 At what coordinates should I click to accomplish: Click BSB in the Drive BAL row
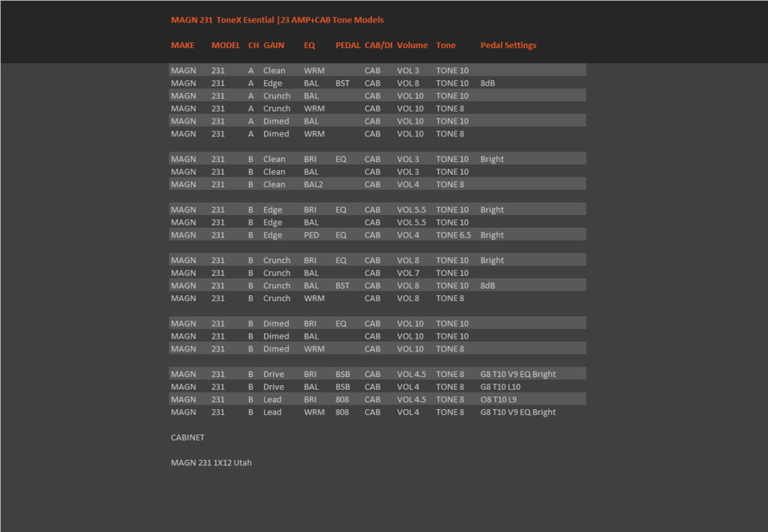[343, 387]
